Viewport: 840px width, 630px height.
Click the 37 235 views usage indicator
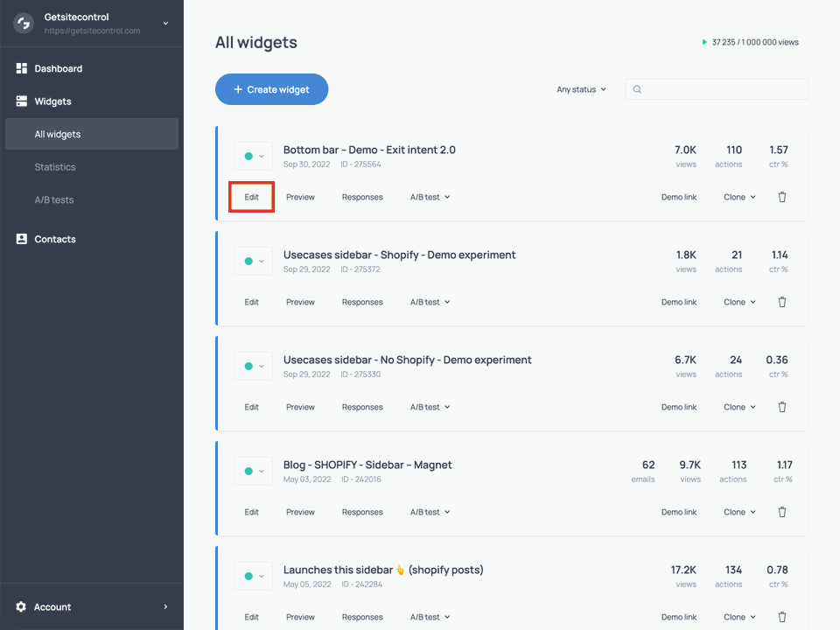pyautogui.click(x=751, y=41)
